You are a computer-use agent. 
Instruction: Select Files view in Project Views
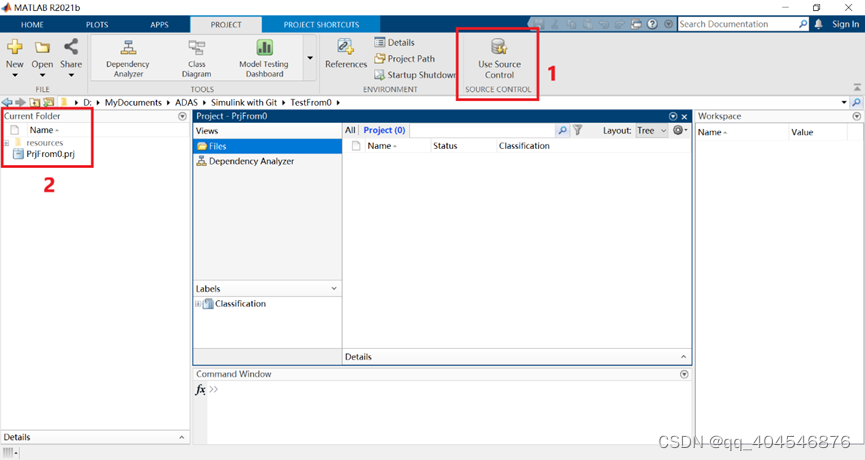pos(268,146)
